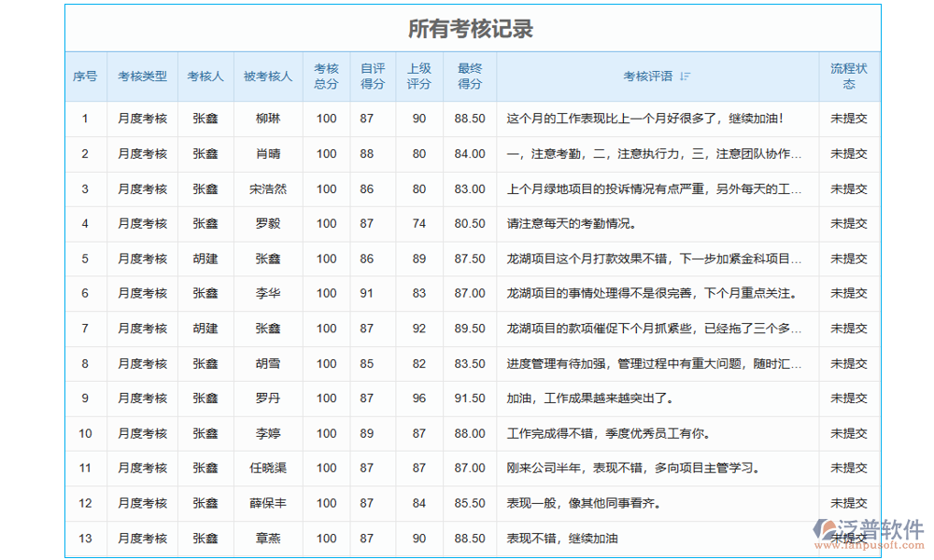The height and width of the screenshot is (560, 934).
Task: Open the 被考核人 header filter
Action: click(x=268, y=77)
